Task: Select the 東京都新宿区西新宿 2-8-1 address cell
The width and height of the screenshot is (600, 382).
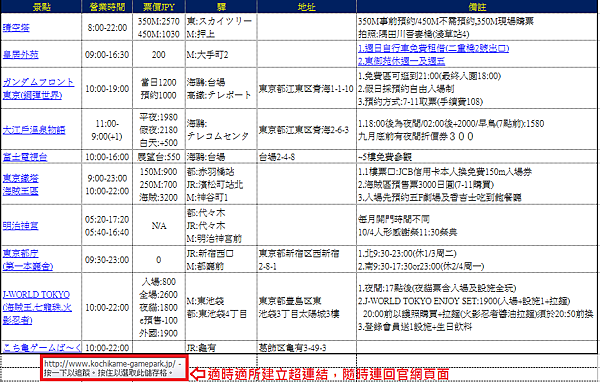Action: point(307,260)
